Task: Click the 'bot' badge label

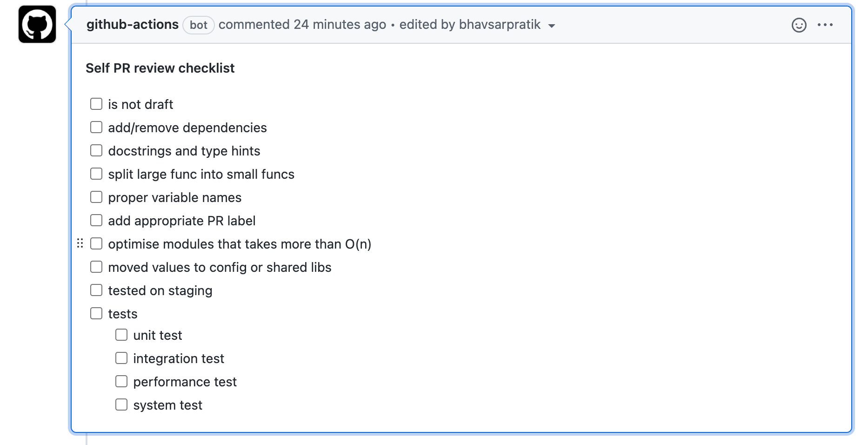Action: tap(198, 25)
